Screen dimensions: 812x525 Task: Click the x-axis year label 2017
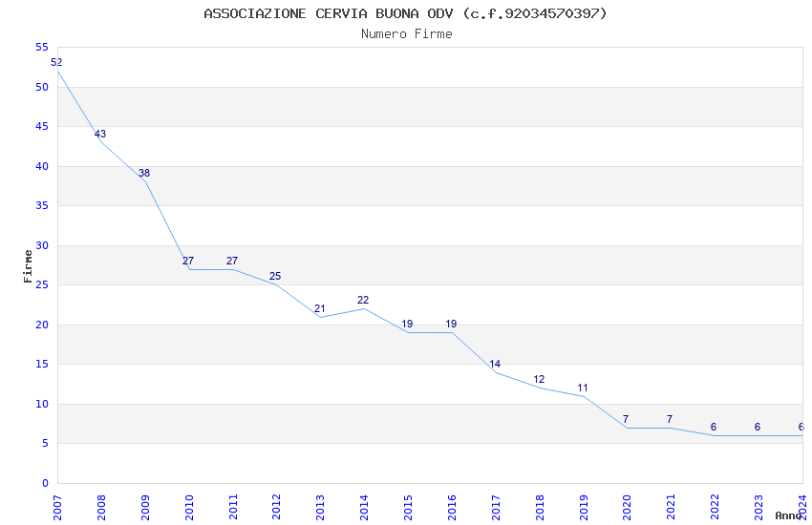point(496,508)
